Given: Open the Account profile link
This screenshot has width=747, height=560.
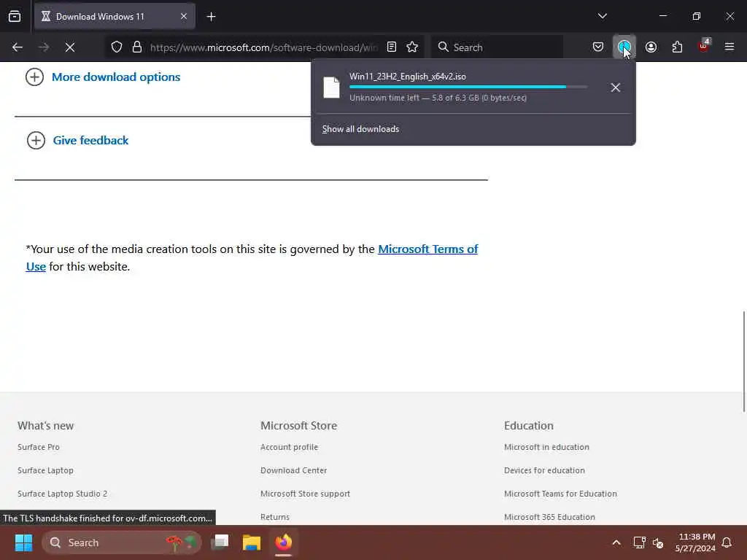Looking at the screenshot, I should 289,447.
